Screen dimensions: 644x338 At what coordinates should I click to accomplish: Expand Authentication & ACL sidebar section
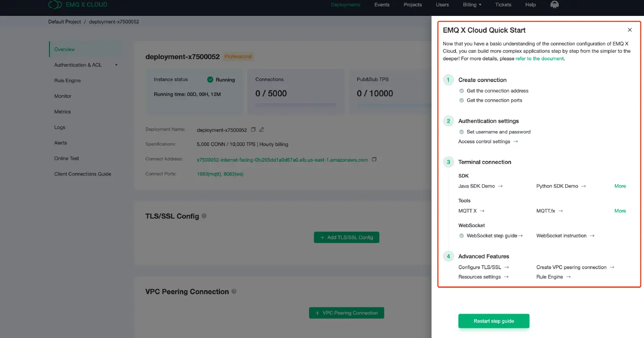pos(116,65)
